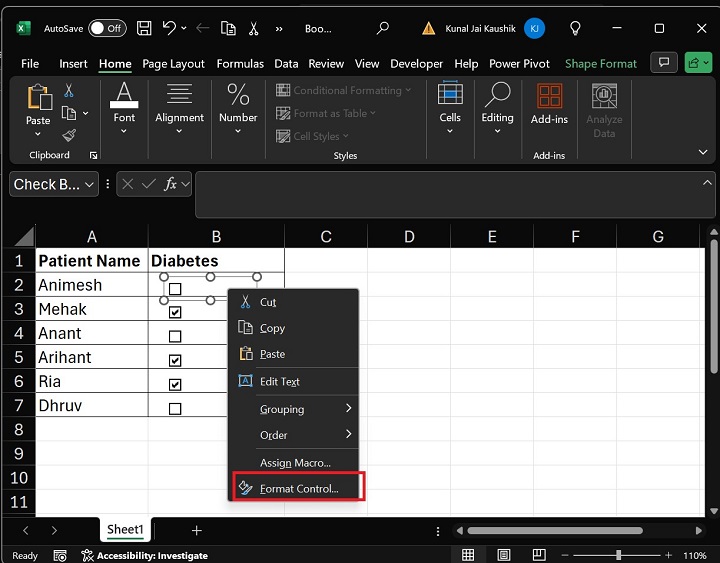Click the Cut scissors icon in Clipboard group

(x=69, y=91)
